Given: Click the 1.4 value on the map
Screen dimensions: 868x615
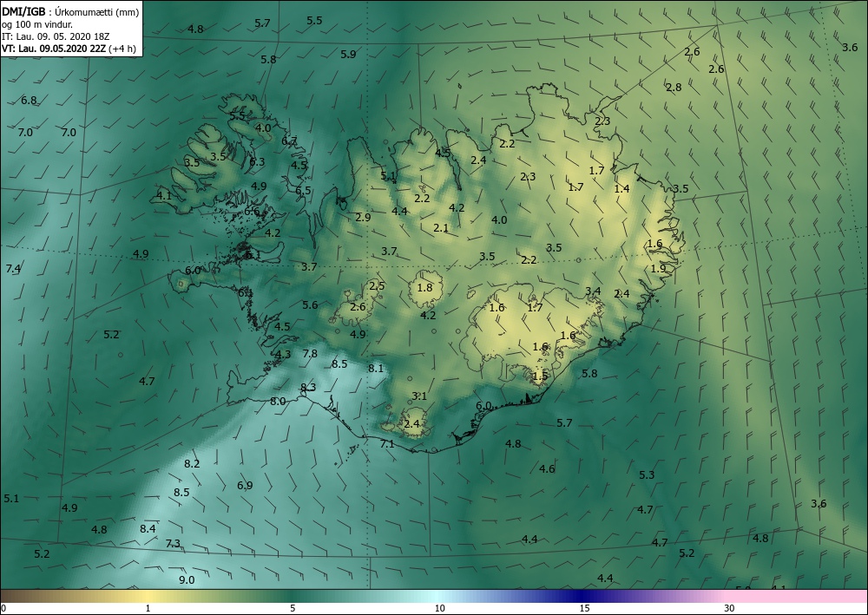Looking at the screenshot, I should [622, 188].
